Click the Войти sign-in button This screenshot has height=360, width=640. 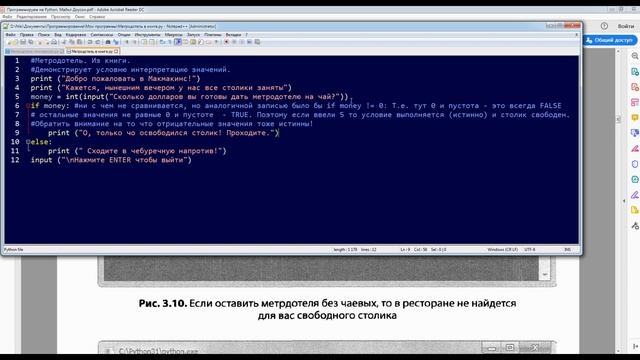[x=626, y=26]
